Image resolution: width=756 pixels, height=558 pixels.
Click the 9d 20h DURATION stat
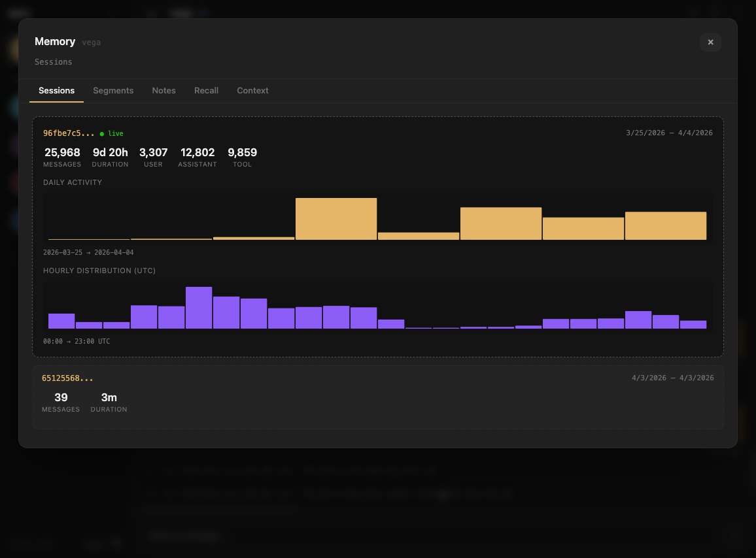pos(110,157)
